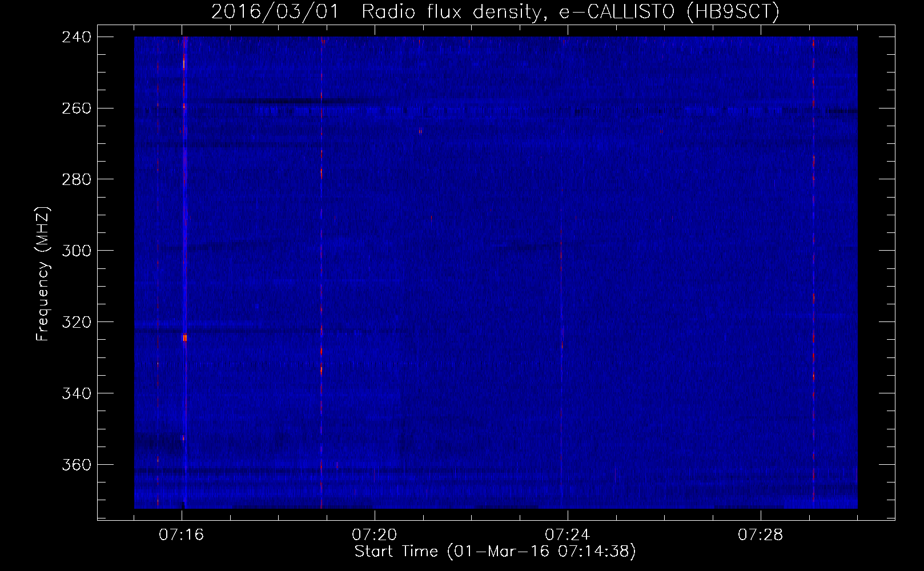Click the 260 frequency tick label

(77, 108)
